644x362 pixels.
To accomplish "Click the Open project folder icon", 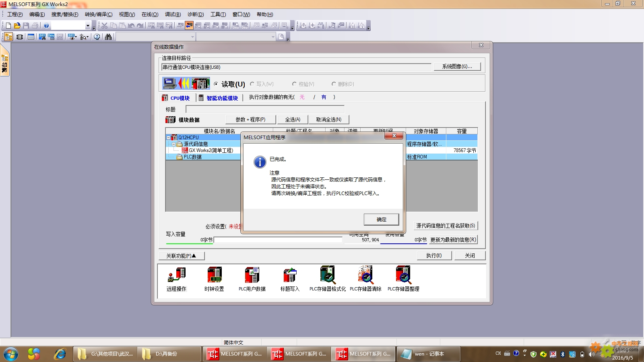I will (x=17, y=26).
